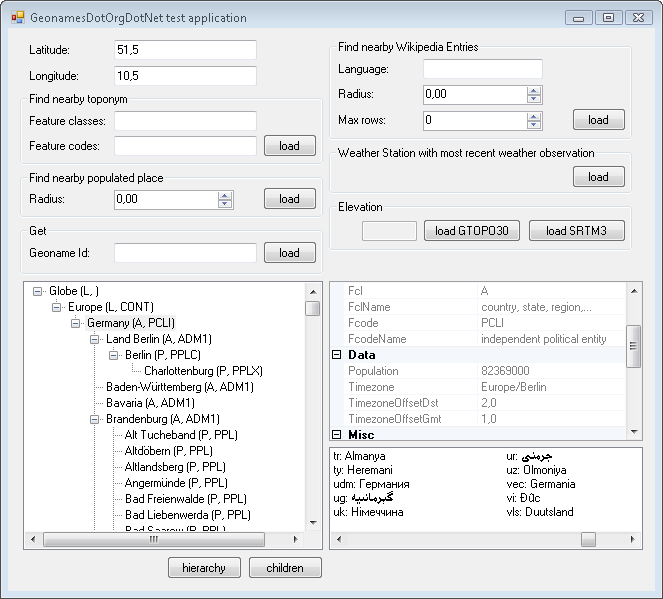663x599 pixels.
Task: Collapse the Brandenburg tree node
Action: (x=95, y=419)
